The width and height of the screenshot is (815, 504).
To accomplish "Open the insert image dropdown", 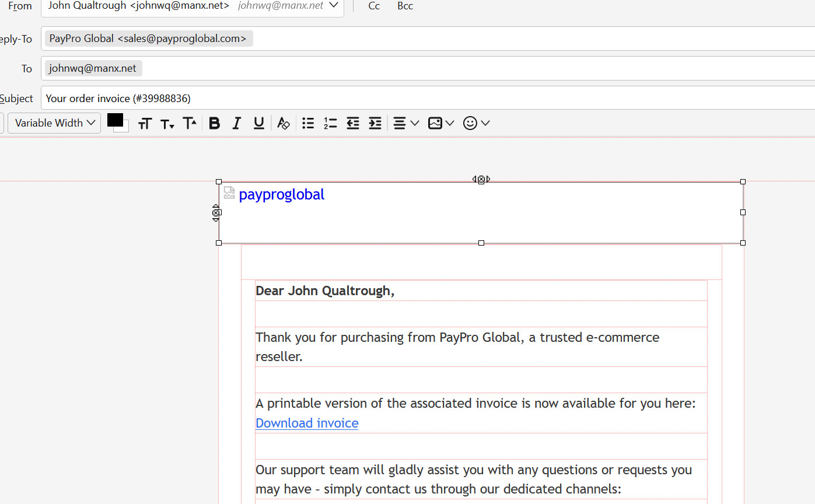I will click(441, 123).
